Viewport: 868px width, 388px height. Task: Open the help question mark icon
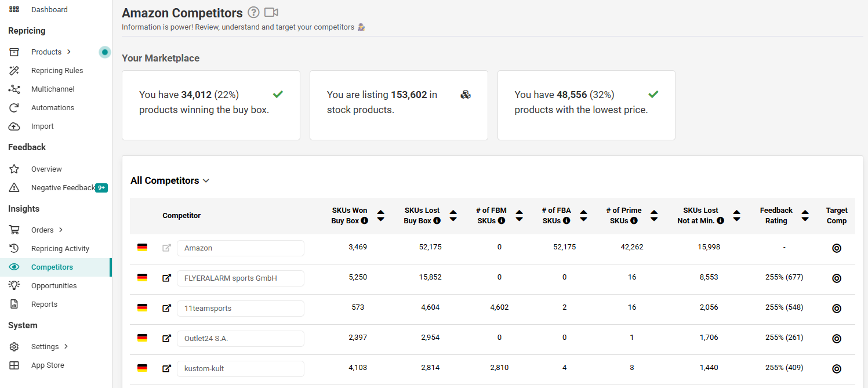[x=253, y=12]
